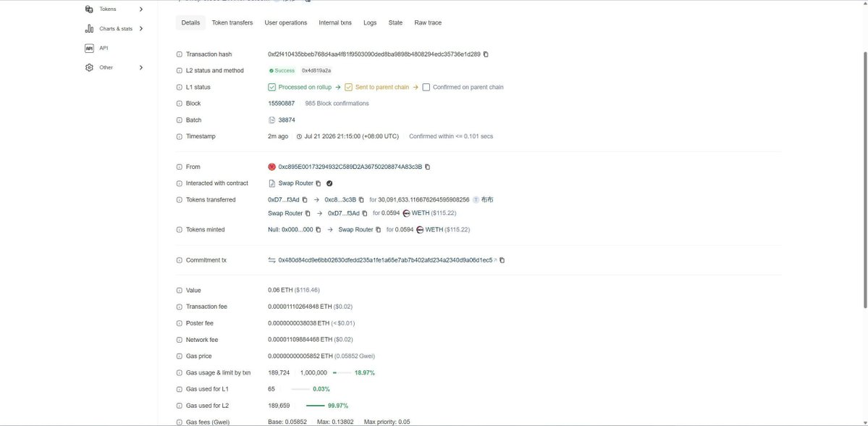Open Swap Router link in Interacted with contract
This screenshot has width=868, height=426.
295,183
